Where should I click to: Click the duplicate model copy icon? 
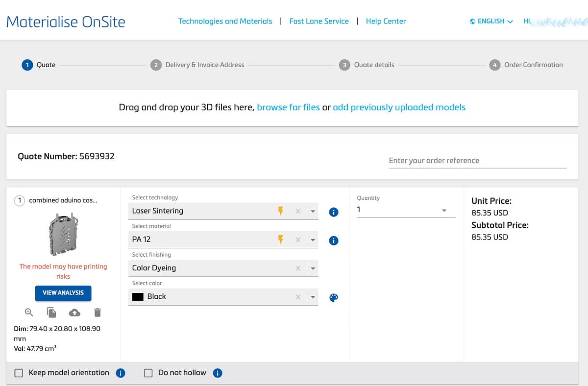click(51, 312)
